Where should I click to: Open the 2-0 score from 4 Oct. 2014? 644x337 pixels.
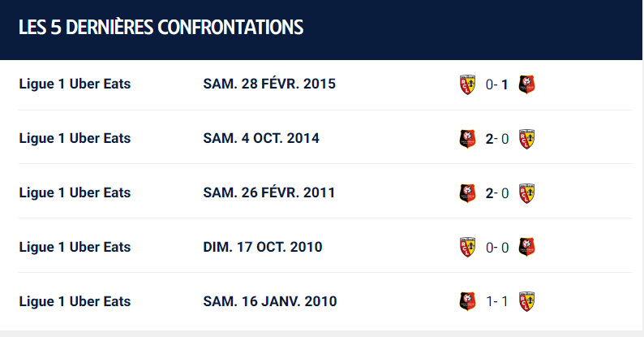tap(497, 139)
